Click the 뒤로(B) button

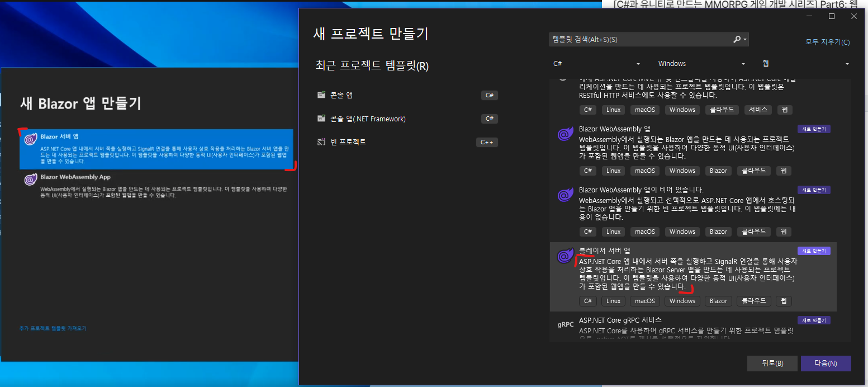772,364
